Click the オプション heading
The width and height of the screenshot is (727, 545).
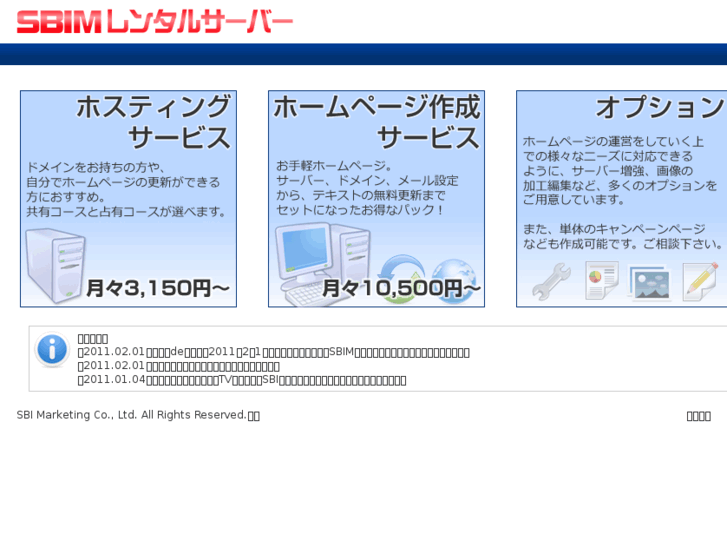pos(660,108)
